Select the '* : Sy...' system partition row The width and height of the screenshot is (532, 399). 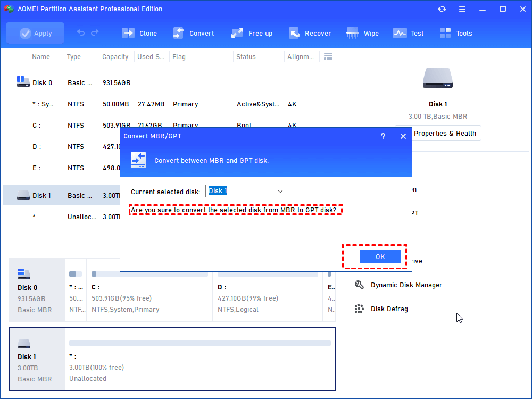coord(173,104)
